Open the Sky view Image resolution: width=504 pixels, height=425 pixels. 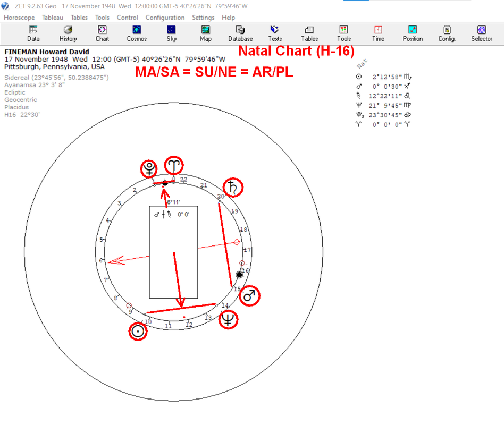[x=171, y=33]
